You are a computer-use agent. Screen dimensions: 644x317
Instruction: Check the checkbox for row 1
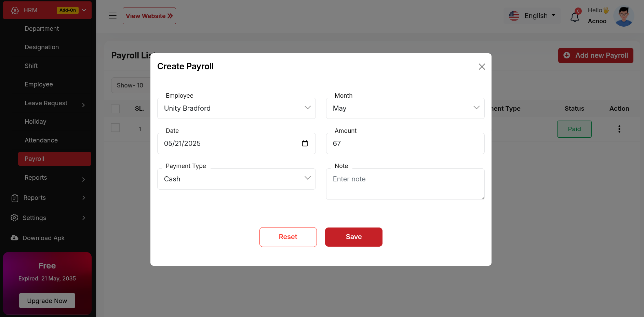click(x=116, y=128)
